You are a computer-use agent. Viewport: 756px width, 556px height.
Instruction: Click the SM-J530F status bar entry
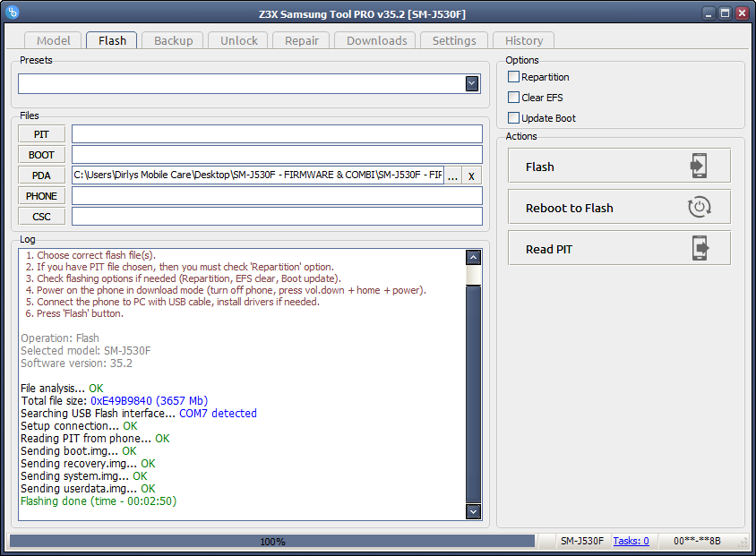click(x=582, y=541)
